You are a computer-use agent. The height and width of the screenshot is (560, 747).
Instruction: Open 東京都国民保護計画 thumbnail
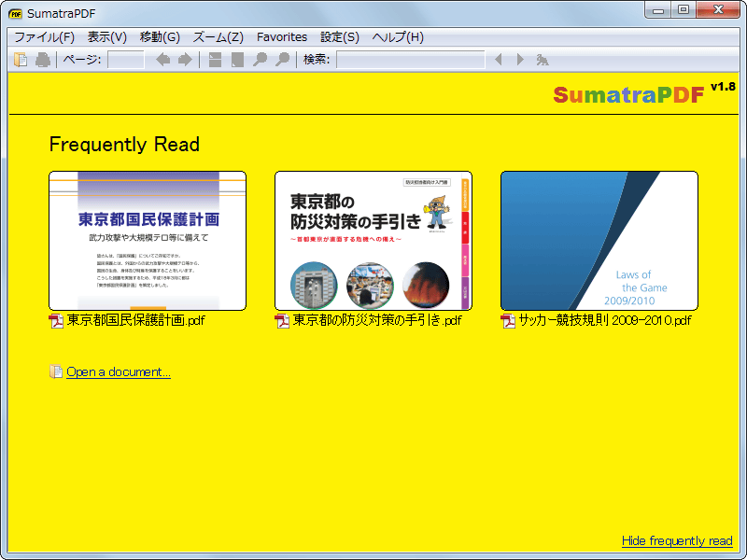tap(148, 241)
